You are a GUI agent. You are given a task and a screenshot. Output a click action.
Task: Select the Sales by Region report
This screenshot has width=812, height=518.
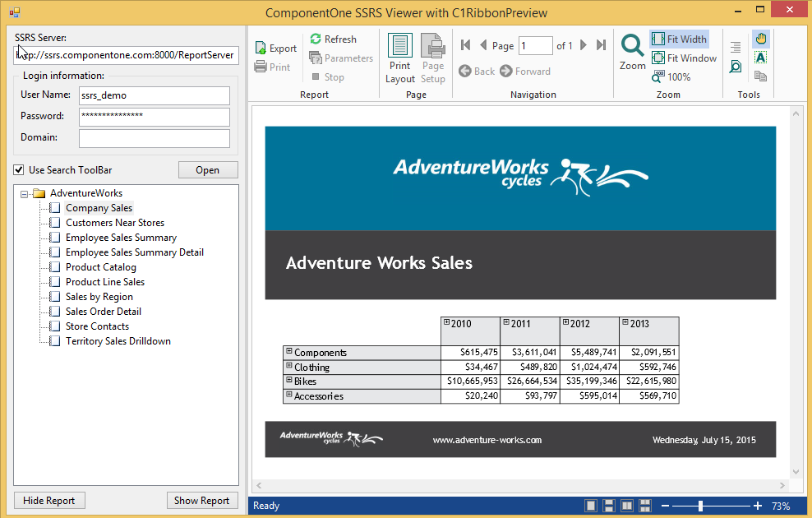[x=99, y=297]
